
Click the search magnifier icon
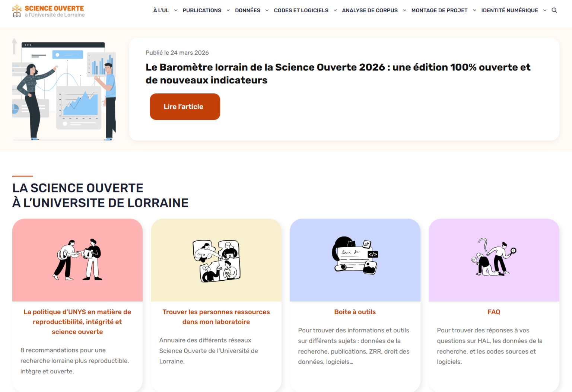coord(554,10)
